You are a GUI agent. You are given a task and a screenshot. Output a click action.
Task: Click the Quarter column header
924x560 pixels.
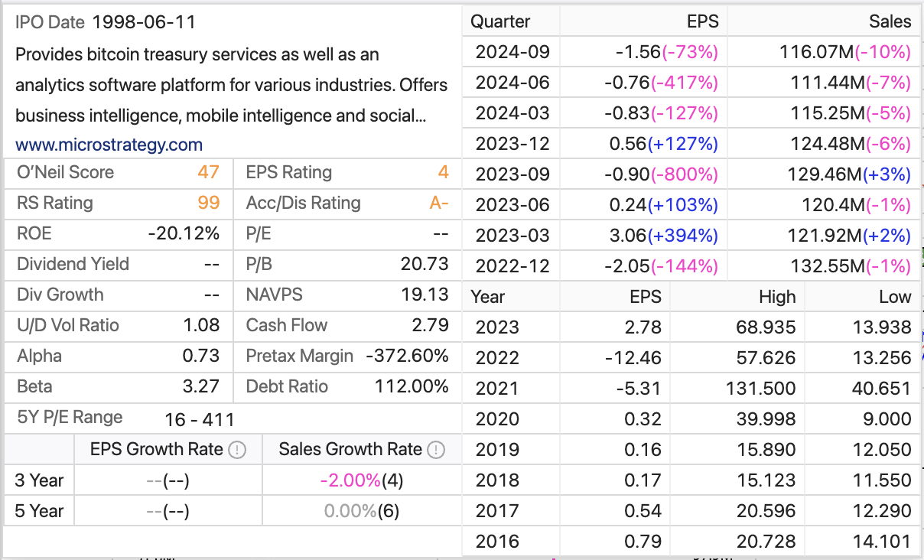[x=501, y=21]
